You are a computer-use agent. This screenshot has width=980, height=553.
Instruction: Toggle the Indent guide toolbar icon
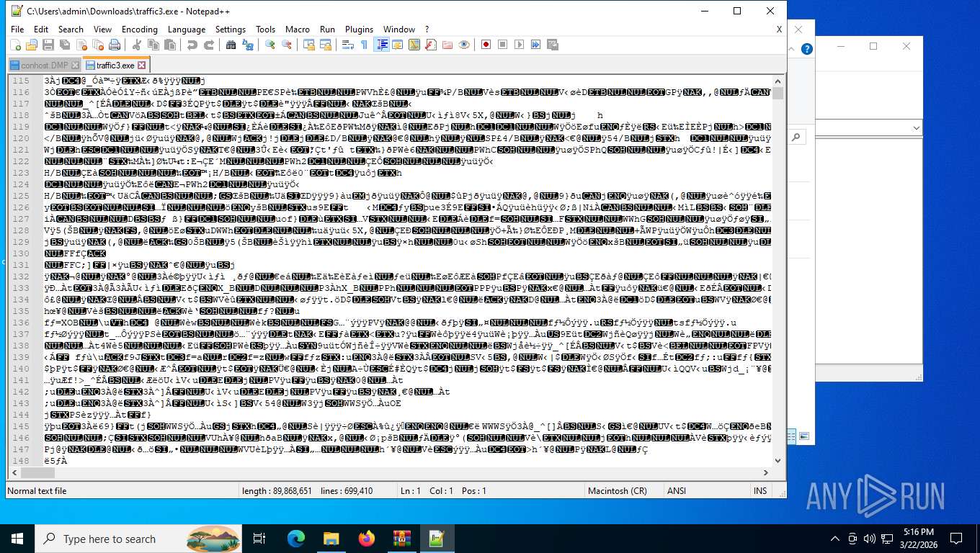[381, 45]
